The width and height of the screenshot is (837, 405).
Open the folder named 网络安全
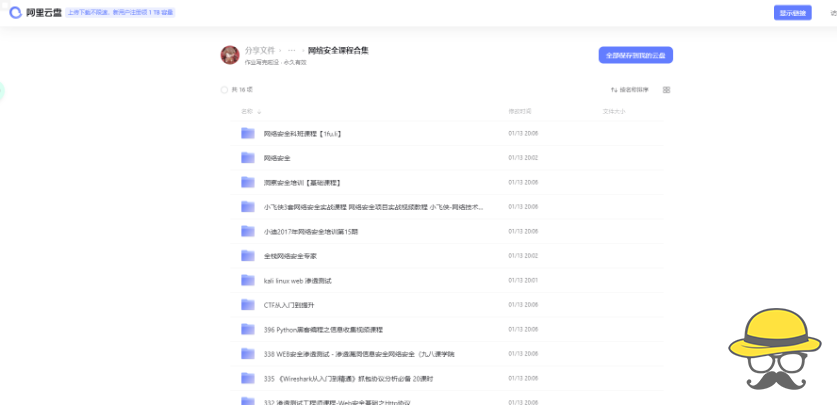(x=277, y=158)
